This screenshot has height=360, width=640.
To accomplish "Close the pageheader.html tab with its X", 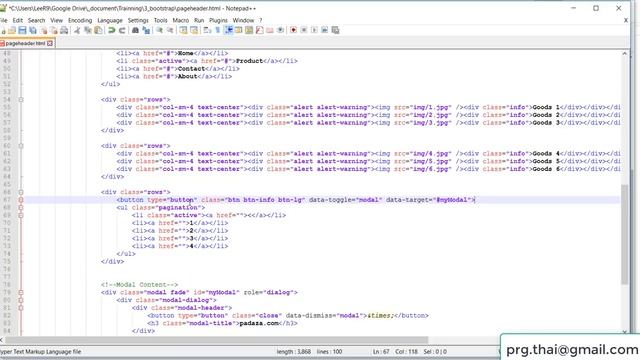I will click(x=50, y=43).
